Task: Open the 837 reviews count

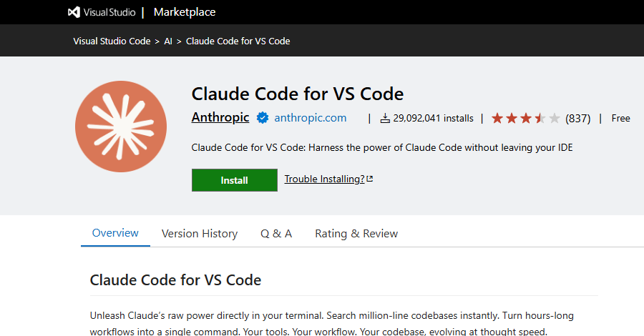Action: pos(578,119)
